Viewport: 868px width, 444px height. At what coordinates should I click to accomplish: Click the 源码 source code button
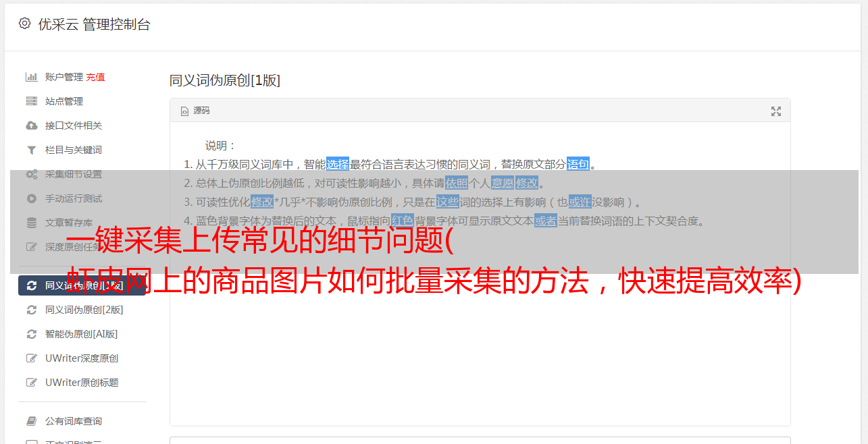click(x=195, y=111)
